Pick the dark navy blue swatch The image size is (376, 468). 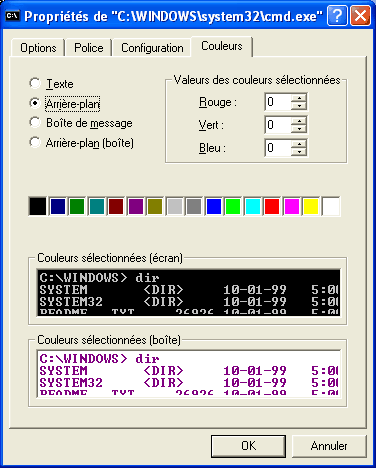coord(57,206)
